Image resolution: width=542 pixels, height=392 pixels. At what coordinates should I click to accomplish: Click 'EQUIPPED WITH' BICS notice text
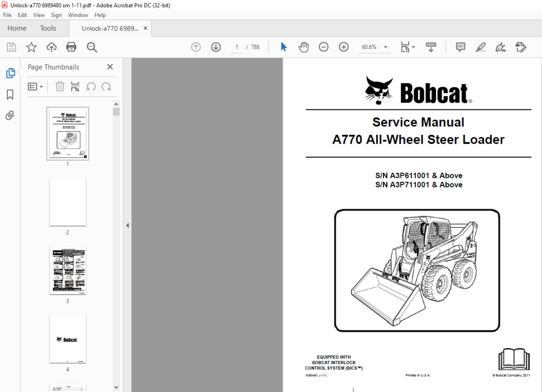334,362
